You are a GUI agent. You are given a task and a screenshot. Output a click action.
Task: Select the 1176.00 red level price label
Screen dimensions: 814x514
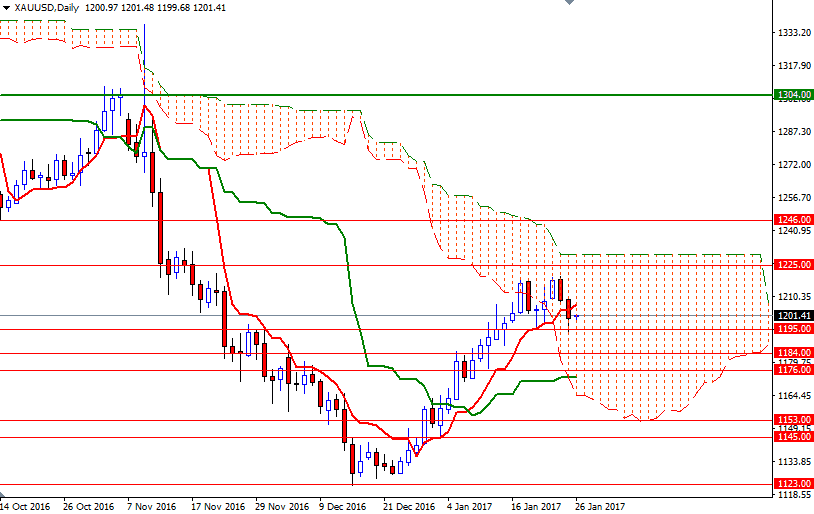point(793,370)
